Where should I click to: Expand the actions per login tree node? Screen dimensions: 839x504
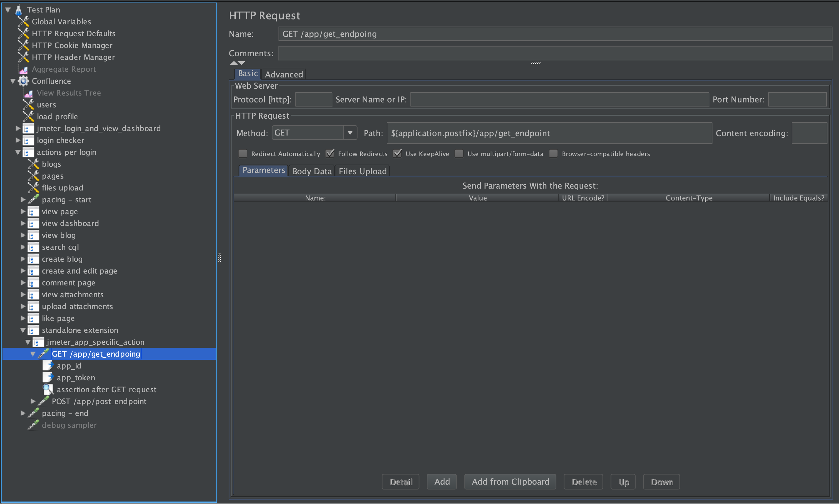pyautogui.click(x=18, y=152)
